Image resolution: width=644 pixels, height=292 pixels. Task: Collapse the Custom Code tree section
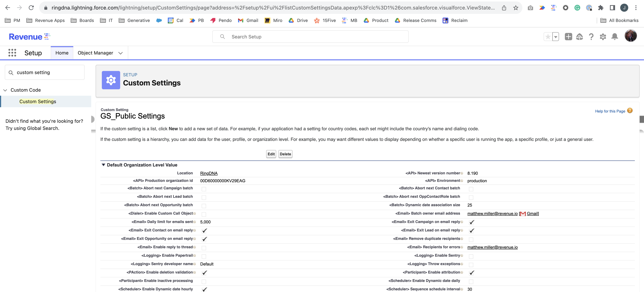[x=5, y=90]
